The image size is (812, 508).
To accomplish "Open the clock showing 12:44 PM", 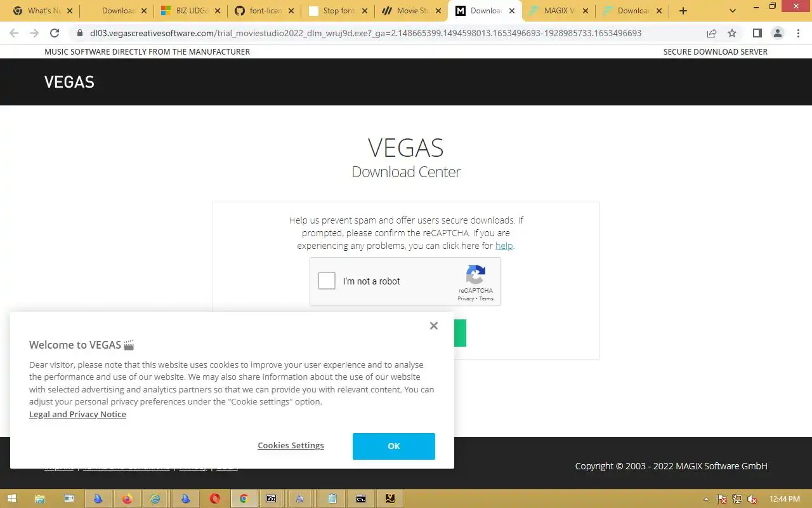I will point(783,499).
